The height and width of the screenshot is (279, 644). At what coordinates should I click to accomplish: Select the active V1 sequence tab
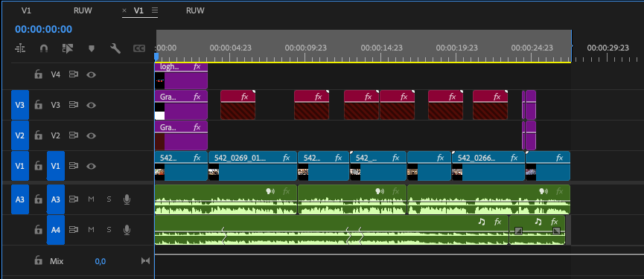pos(138,10)
